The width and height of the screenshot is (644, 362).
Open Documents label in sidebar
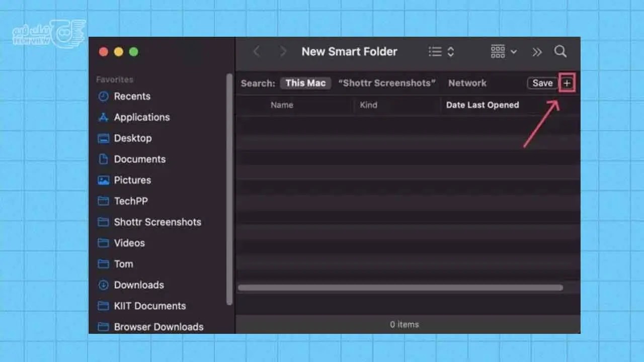click(x=140, y=159)
